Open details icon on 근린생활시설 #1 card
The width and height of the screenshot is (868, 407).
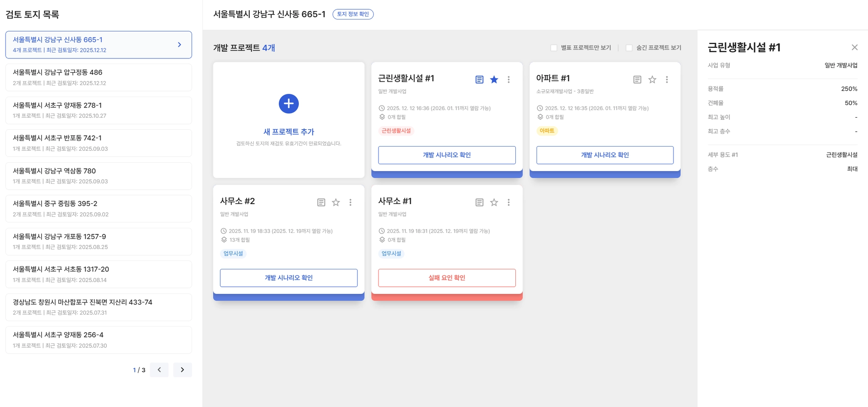click(x=479, y=80)
